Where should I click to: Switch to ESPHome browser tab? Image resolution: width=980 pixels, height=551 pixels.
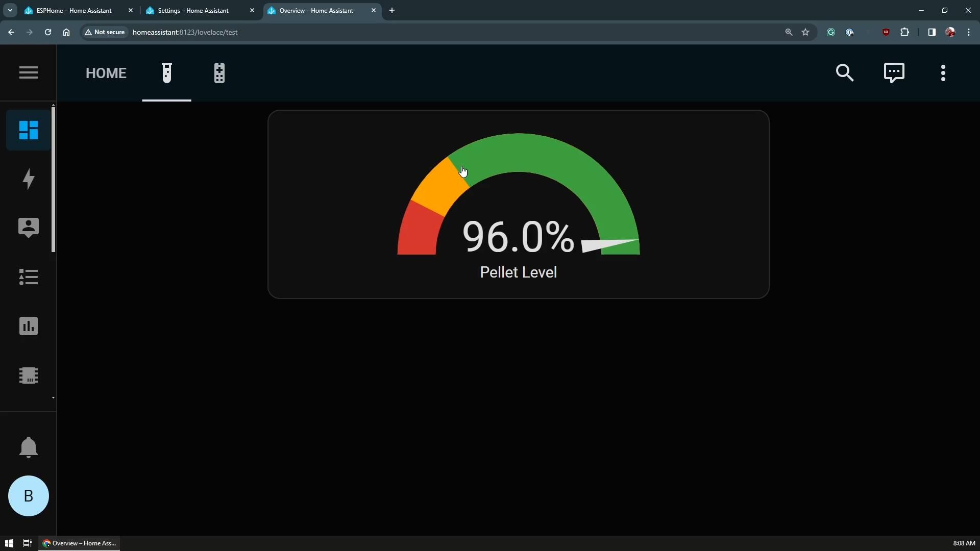pyautogui.click(x=74, y=10)
